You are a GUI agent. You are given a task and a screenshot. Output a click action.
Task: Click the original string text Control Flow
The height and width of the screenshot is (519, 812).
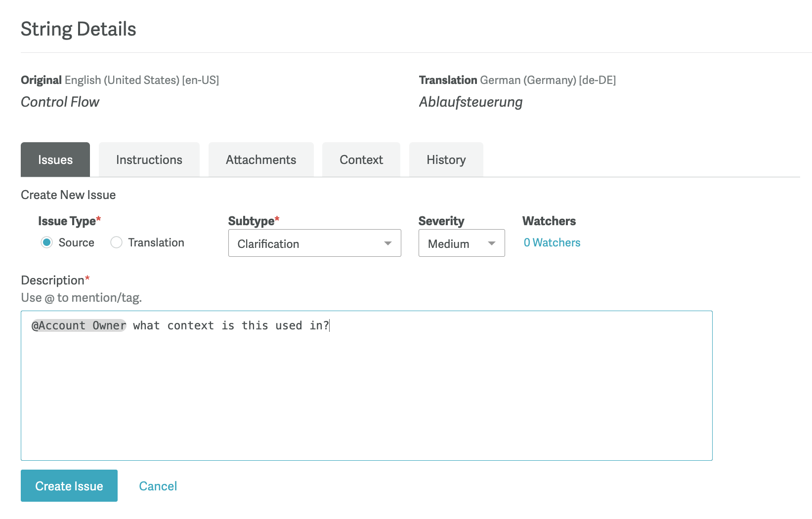[x=60, y=102]
